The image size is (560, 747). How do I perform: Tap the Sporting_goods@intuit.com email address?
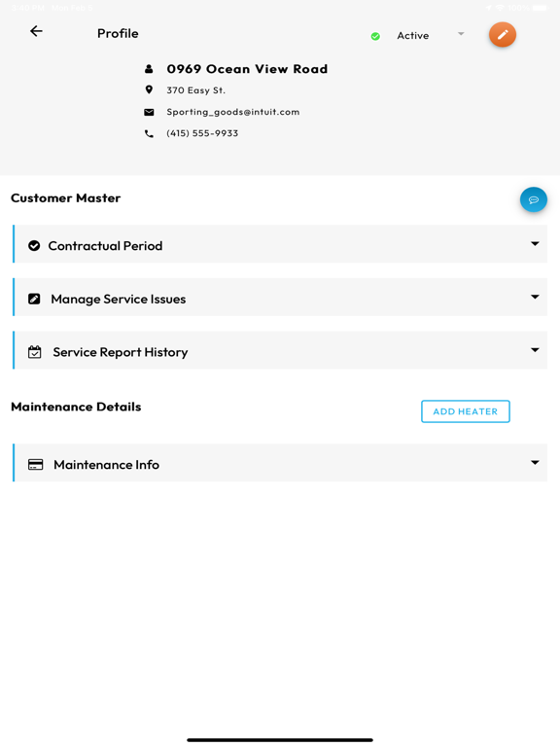click(233, 112)
